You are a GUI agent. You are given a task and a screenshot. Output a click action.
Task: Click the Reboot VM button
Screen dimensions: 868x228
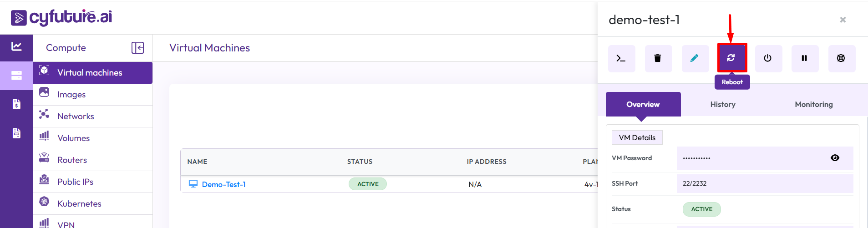(x=731, y=58)
